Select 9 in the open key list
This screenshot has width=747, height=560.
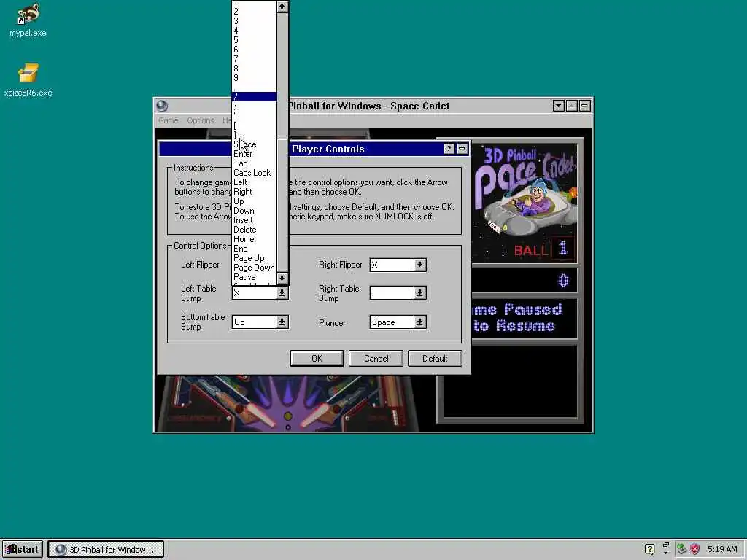254,78
